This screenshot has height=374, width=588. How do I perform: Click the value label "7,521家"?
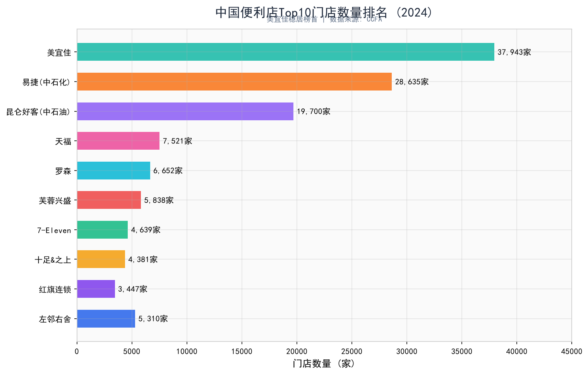(x=177, y=141)
